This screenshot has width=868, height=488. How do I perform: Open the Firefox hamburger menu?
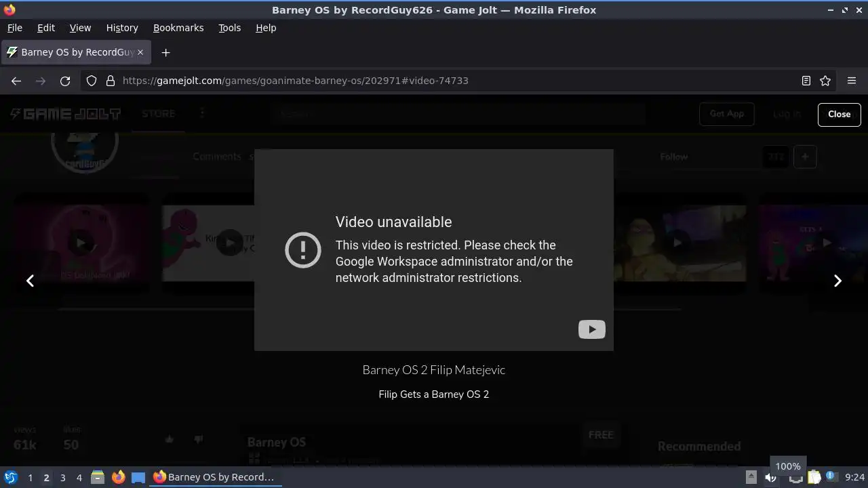[852, 81]
